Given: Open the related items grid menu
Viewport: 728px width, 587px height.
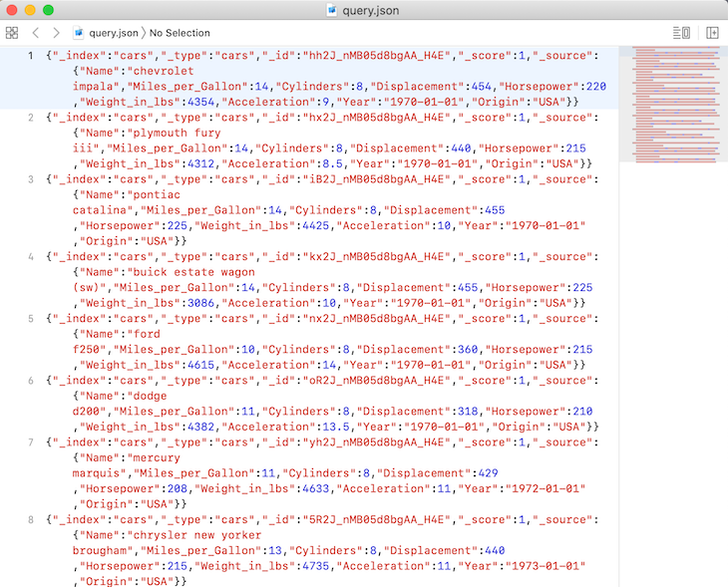Looking at the screenshot, I should (12, 33).
